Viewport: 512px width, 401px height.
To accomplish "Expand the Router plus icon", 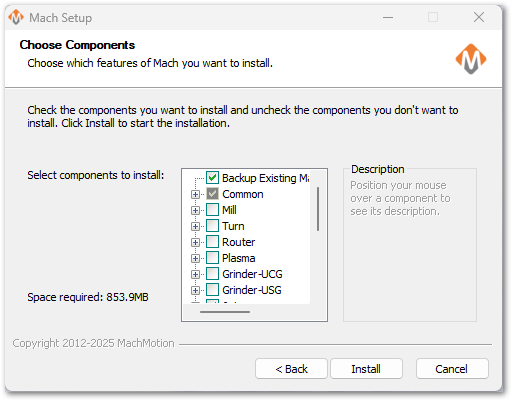I will click(x=195, y=242).
